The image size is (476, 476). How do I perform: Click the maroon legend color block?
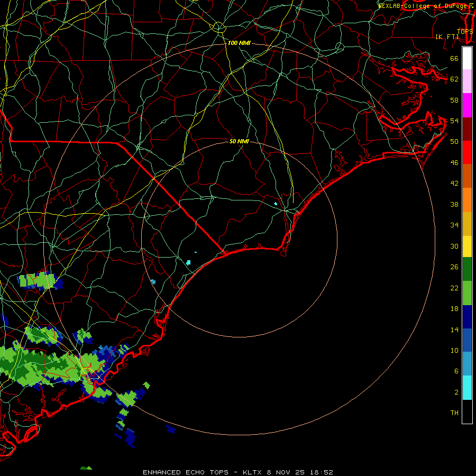pyautogui.click(x=467, y=129)
